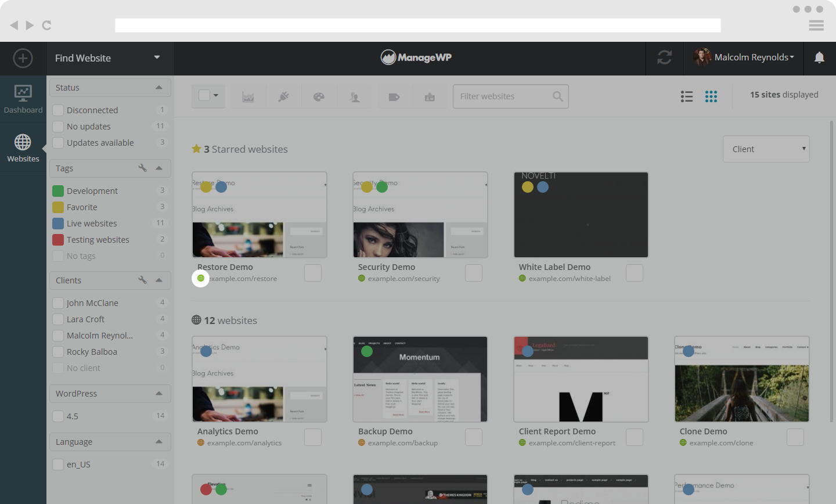The height and width of the screenshot is (504, 836).
Task: Click the users icon in toolbar
Action: [355, 96]
